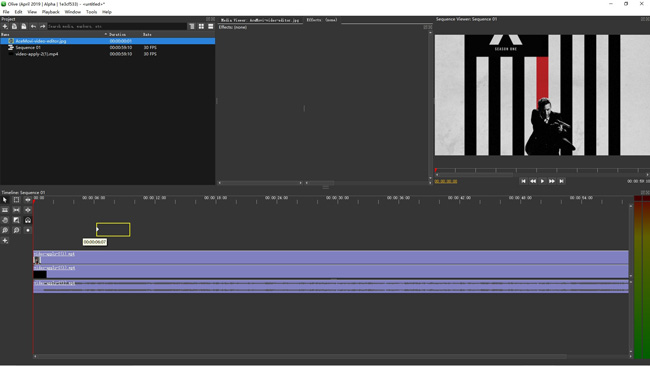The width and height of the screenshot is (650, 366).
Task: Open the timeline Add (plus) tool
Action: (x=5, y=240)
